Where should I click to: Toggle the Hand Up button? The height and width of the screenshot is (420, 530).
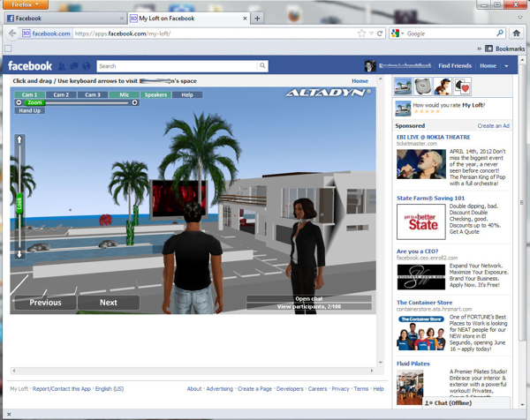30,110
